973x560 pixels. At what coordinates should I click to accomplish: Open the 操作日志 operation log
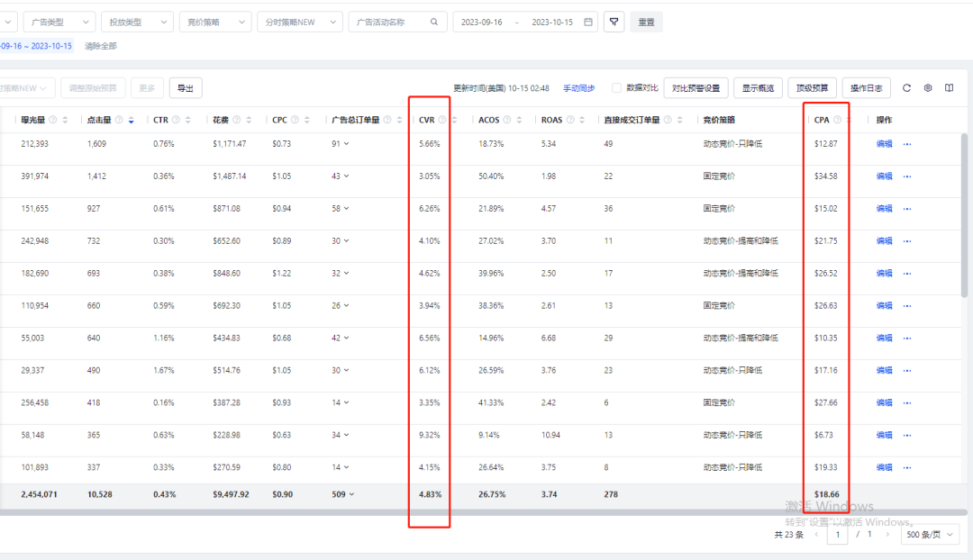click(866, 88)
